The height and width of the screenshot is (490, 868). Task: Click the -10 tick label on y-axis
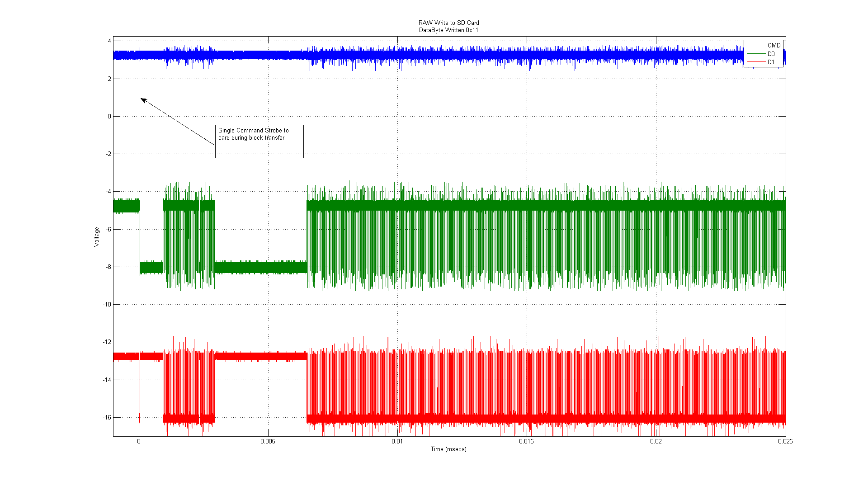pos(107,304)
